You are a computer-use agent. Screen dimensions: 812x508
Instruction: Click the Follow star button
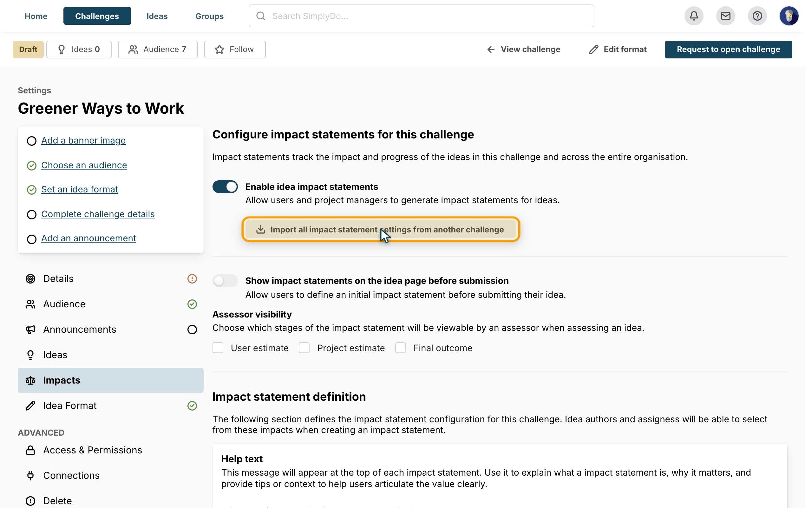coord(235,50)
